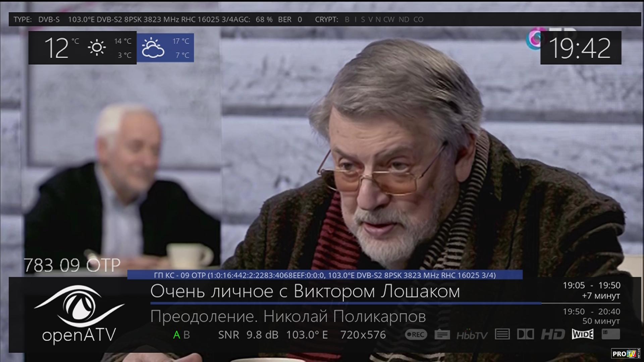Click the Dolby Digital audio icon
Image resolution: width=644 pixels, height=362 pixels.
(525, 334)
